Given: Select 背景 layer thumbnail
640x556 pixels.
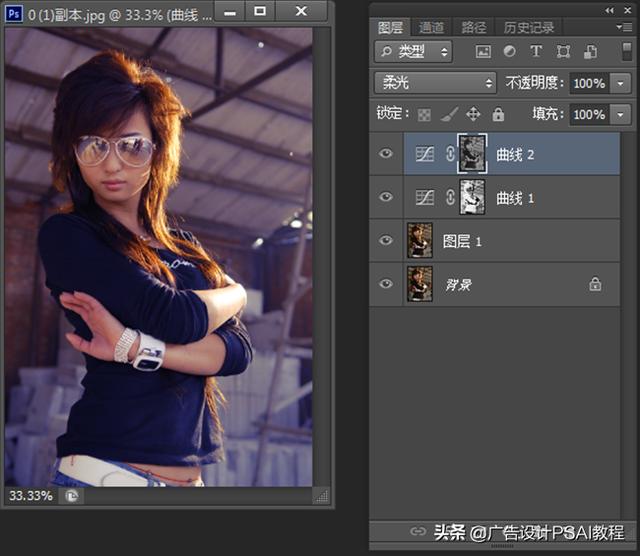Looking at the screenshot, I should click(420, 284).
